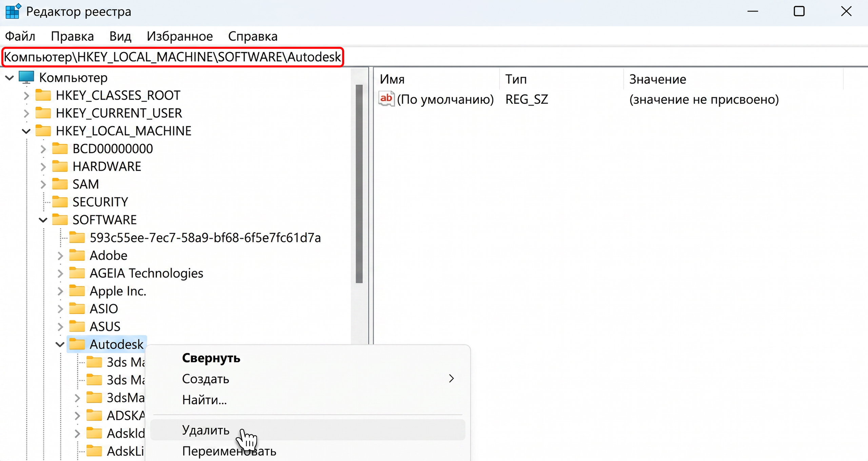
Task: Expand the AGEIA Technologies key
Action: tap(60, 273)
